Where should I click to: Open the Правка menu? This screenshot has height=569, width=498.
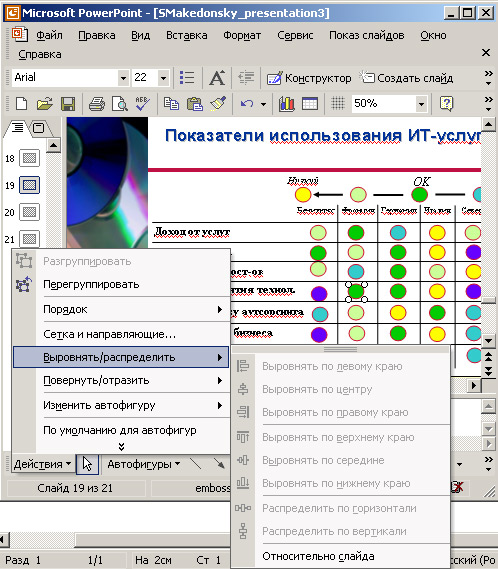[97, 36]
